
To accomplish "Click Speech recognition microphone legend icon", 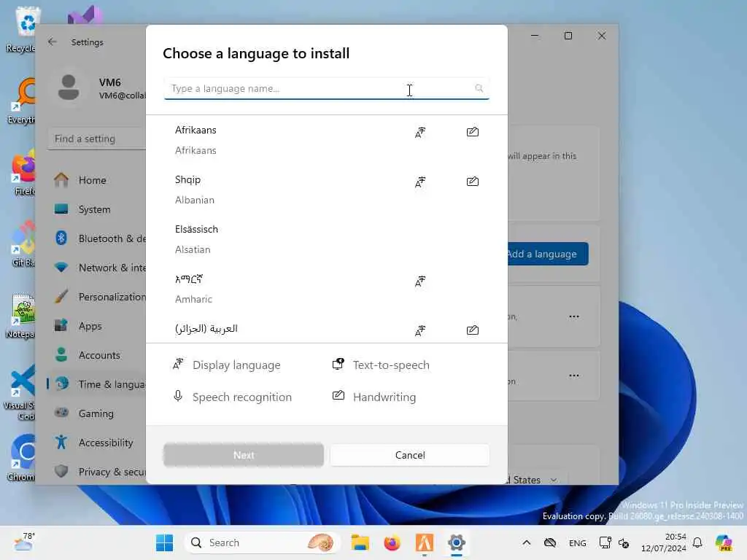I will click(178, 396).
